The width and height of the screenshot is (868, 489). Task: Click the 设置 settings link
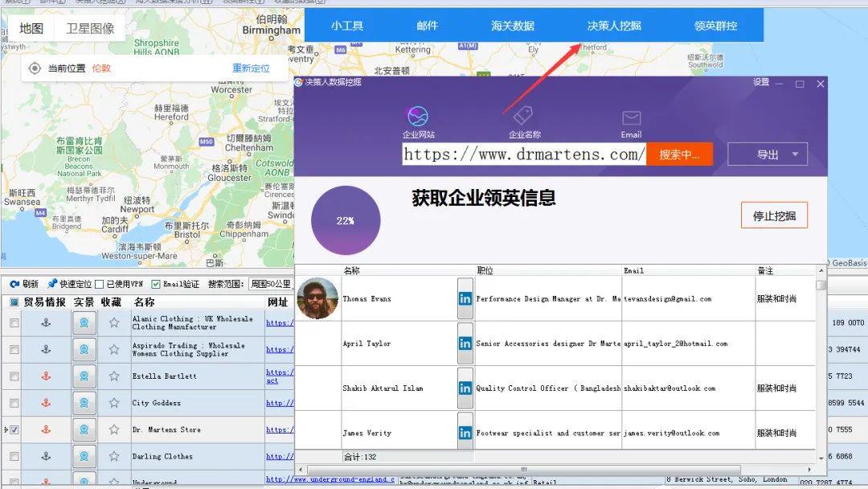760,82
